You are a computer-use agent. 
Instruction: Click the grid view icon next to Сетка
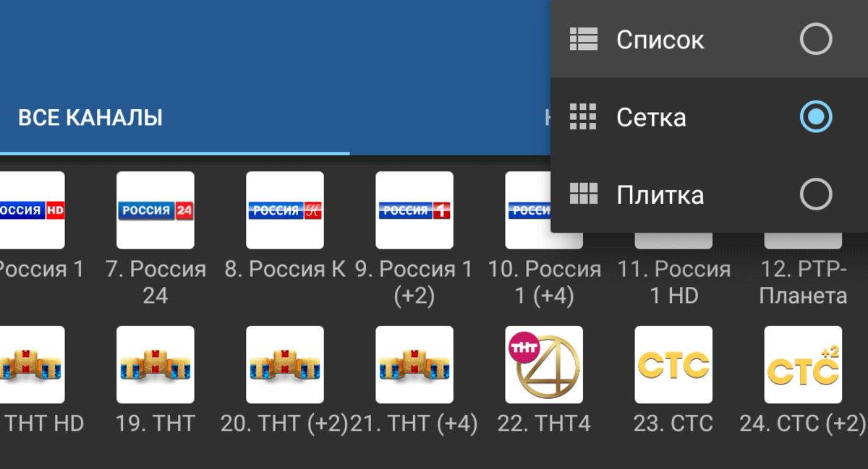point(582,116)
